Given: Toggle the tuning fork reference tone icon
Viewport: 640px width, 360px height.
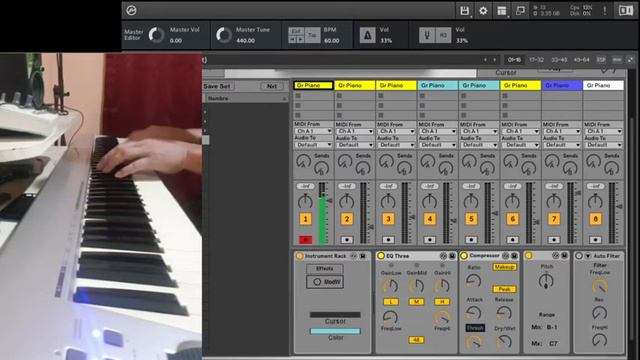Looking at the screenshot, I should tap(427, 35).
